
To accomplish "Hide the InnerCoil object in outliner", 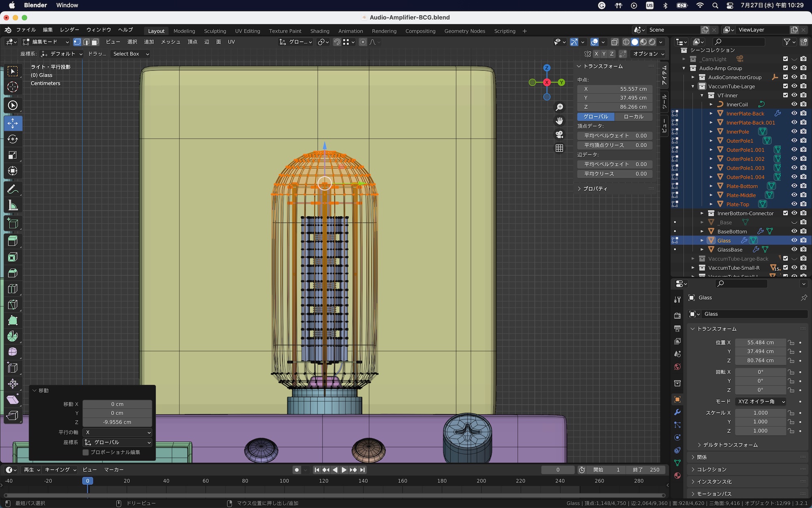I will [794, 104].
